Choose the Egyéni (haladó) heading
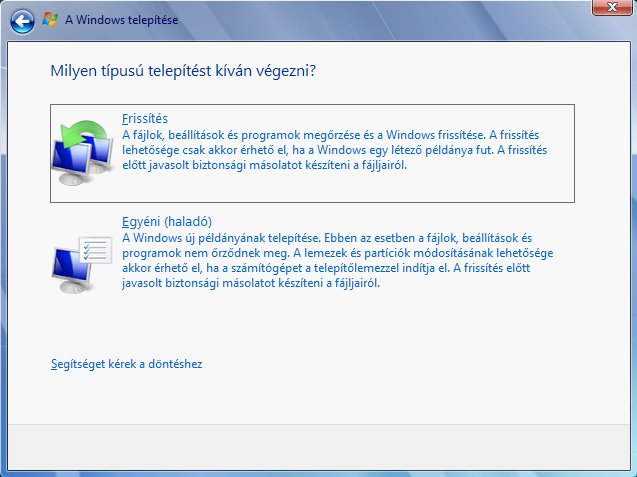This screenshot has height=477, width=637. (167, 221)
